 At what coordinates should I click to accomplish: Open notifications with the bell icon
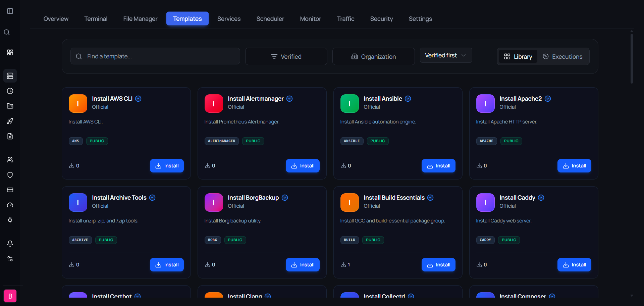point(10,244)
